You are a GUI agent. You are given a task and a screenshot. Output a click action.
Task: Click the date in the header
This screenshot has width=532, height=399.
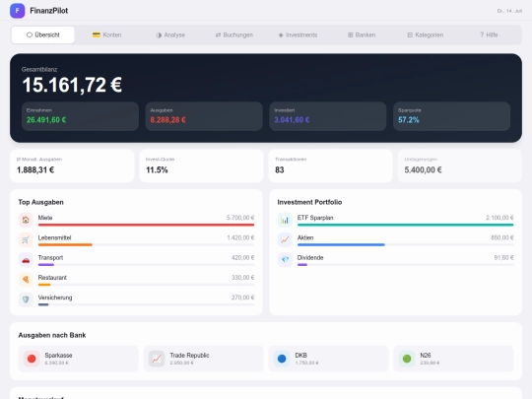tap(509, 11)
